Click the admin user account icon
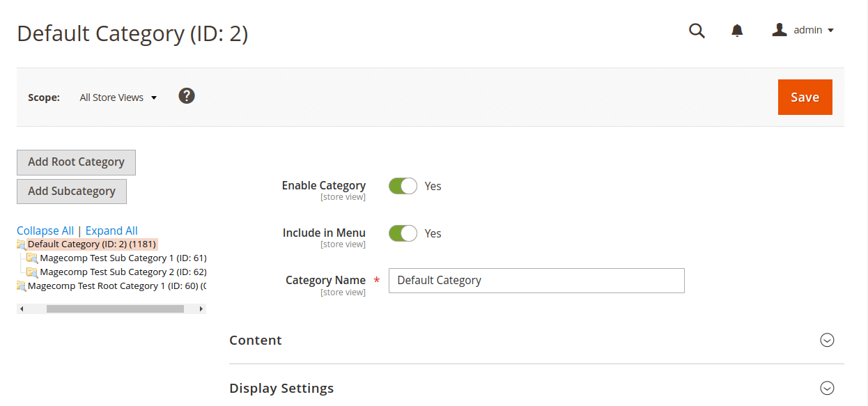 coord(780,30)
